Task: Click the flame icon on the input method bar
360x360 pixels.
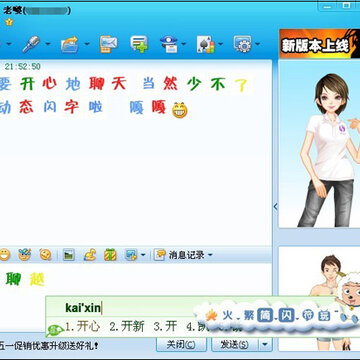Action: pyautogui.click(x=211, y=315)
